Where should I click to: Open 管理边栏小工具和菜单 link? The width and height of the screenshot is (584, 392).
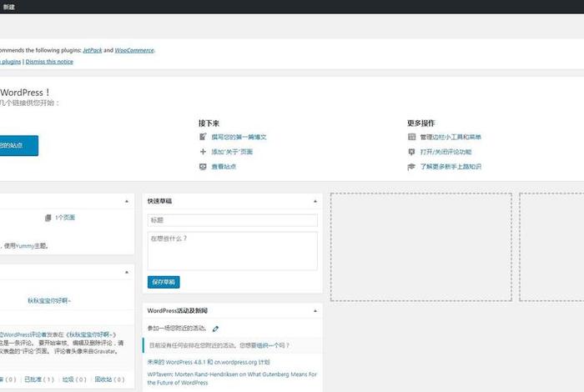click(451, 137)
